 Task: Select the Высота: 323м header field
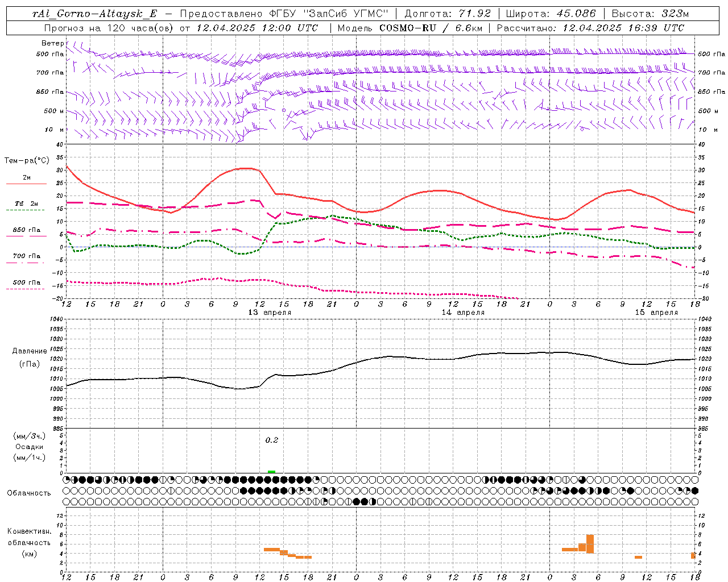click(x=651, y=14)
